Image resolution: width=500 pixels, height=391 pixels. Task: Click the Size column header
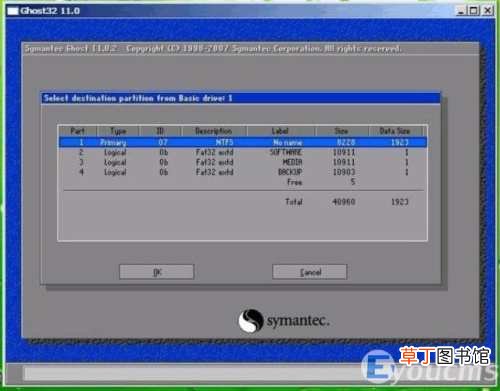click(342, 131)
